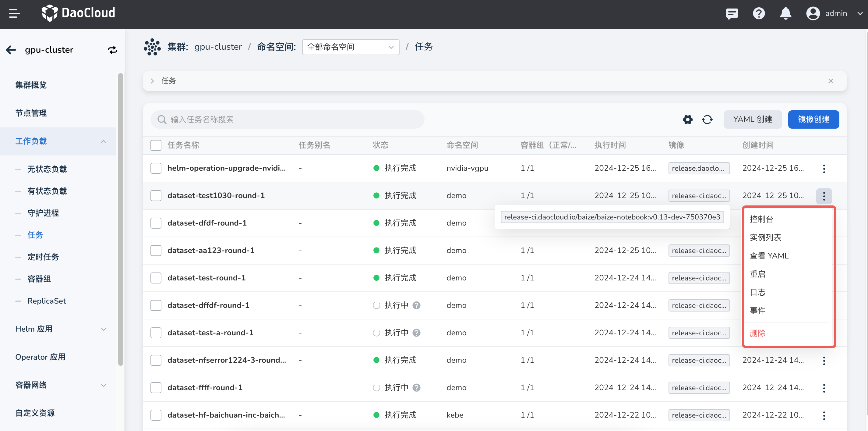
Task: Open the hamburger navigation menu
Action: 14,13
